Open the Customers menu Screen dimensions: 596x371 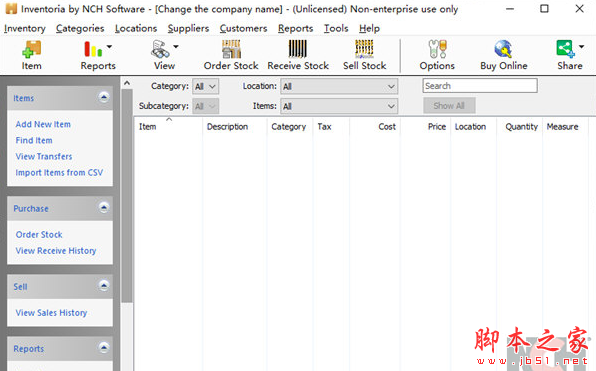coord(243,29)
